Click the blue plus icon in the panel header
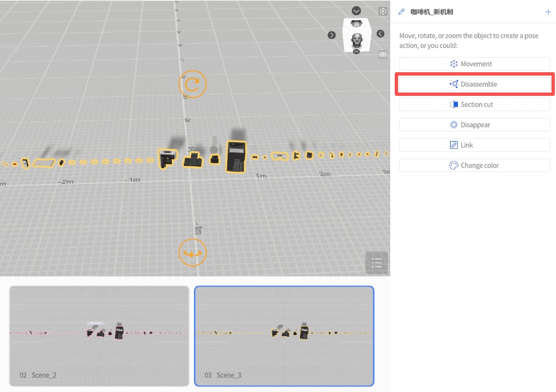The height and width of the screenshot is (392, 556). point(548,12)
